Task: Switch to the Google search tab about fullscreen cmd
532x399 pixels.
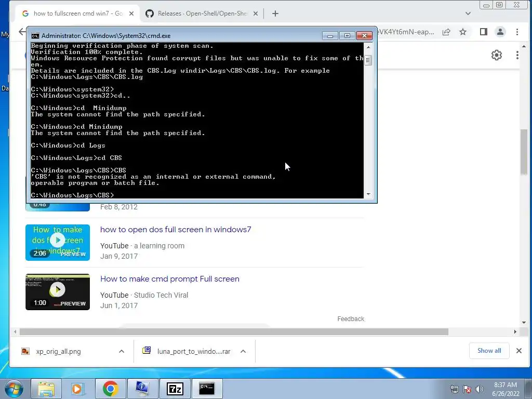Action: (x=78, y=14)
